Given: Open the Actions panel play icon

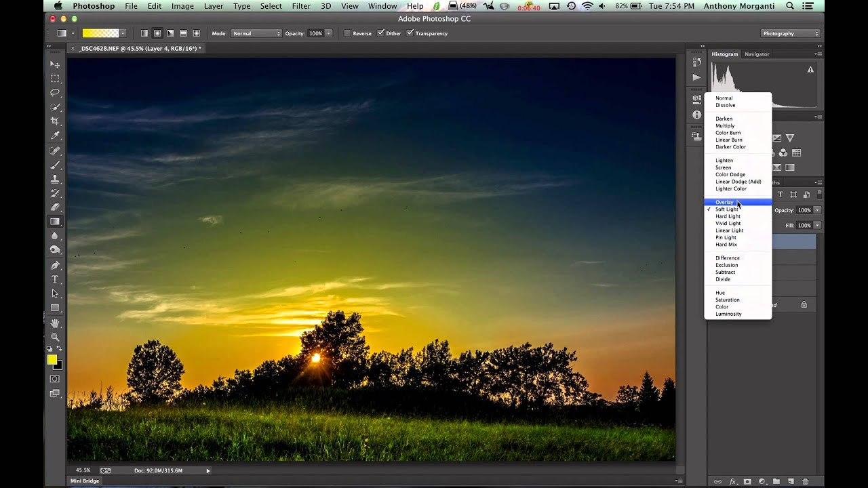Looking at the screenshot, I should click(696, 77).
